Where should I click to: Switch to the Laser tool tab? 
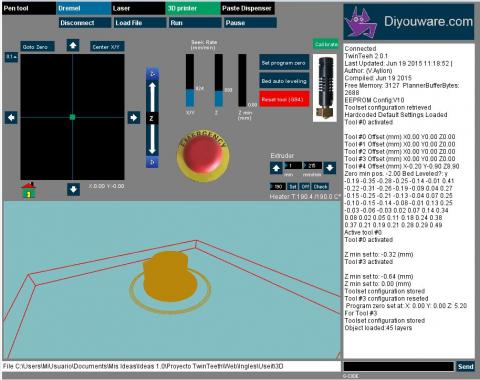[x=138, y=9]
